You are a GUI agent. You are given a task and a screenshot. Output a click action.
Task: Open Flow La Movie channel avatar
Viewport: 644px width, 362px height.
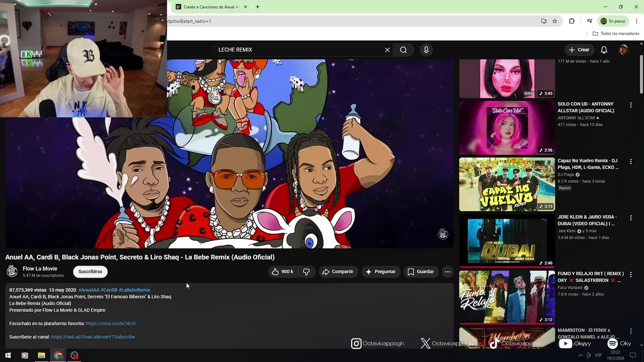[x=12, y=271]
